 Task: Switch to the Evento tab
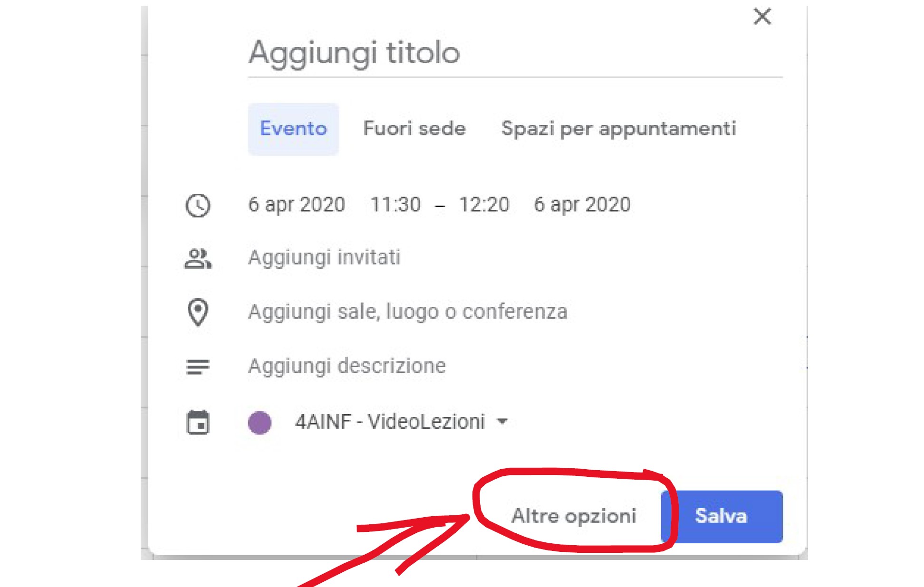(x=293, y=129)
